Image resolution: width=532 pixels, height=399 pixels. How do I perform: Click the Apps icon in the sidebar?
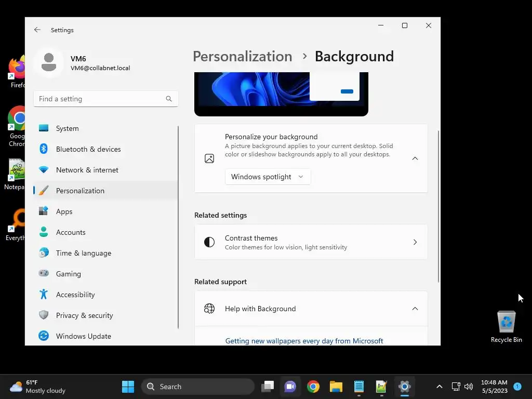(x=44, y=211)
